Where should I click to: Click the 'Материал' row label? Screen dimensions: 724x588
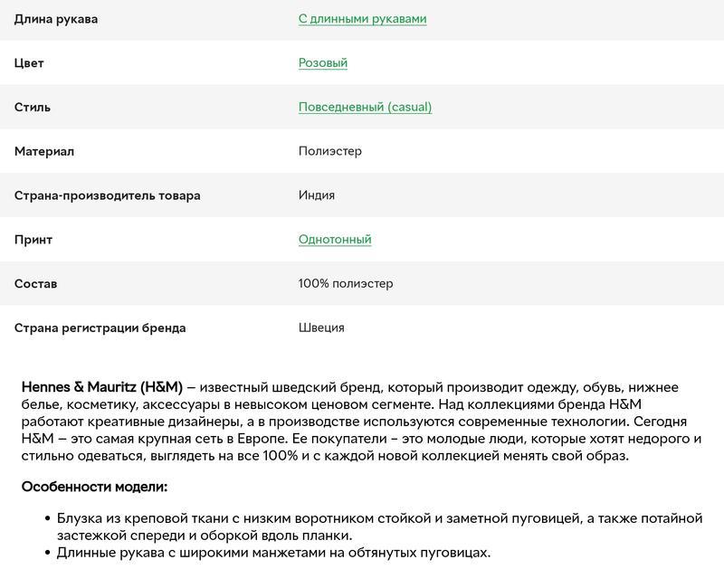tap(44, 151)
